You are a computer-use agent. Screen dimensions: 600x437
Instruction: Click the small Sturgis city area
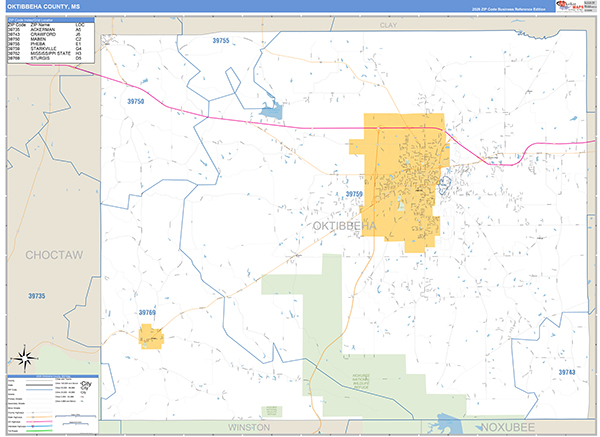point(151,337)
